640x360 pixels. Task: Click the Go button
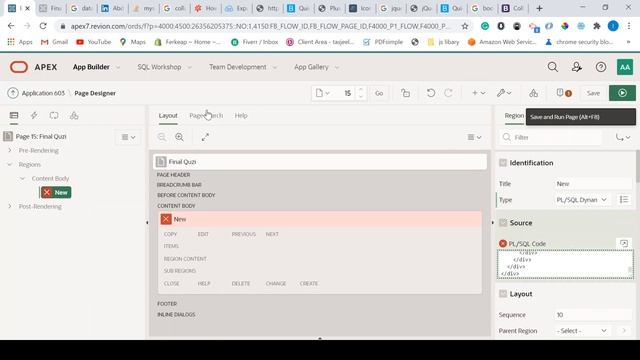[379, 93]
